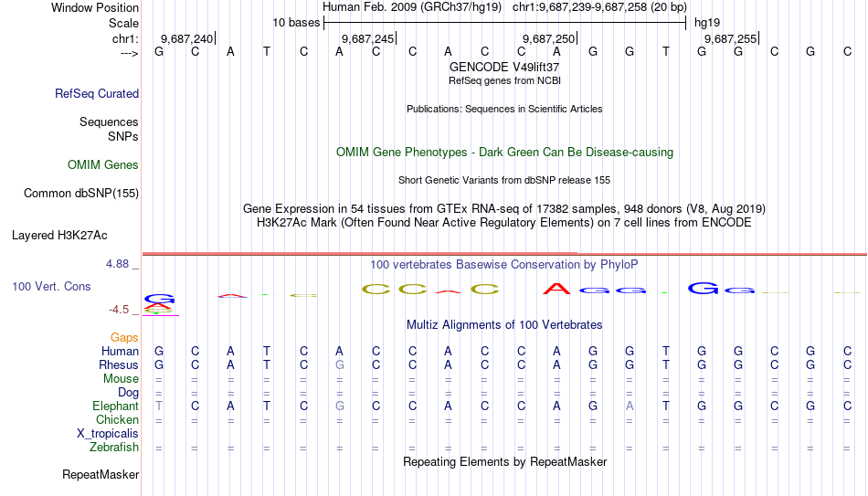Image resolution: width=868 pixels, height=496 pixels.
Task: Click the ---> sequence direction arrow
Action: click(x=129, y=53)
